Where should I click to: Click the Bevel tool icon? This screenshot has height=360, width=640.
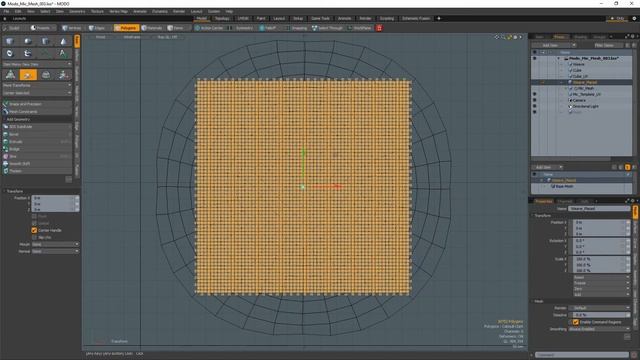pos(6,134)
